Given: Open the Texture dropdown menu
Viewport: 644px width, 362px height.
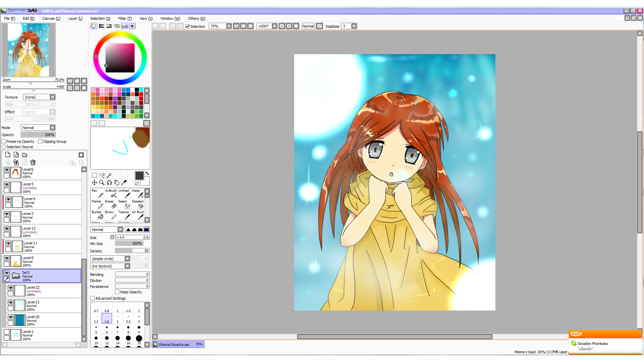Looking at the screenshot, I should [52, 97].
